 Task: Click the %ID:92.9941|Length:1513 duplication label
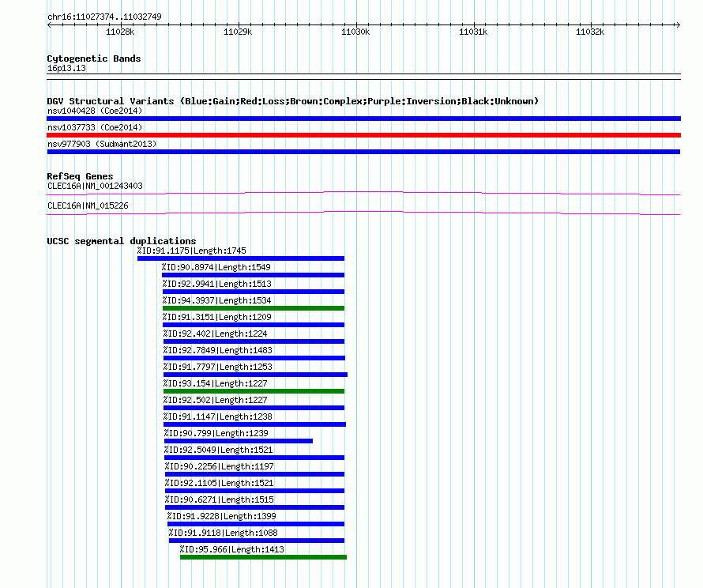[x=217, y=284]
